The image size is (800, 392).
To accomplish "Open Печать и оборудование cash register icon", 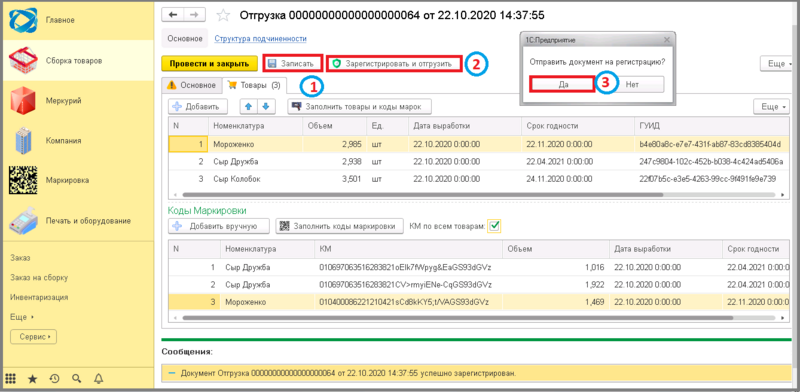I will coord(23,220).
